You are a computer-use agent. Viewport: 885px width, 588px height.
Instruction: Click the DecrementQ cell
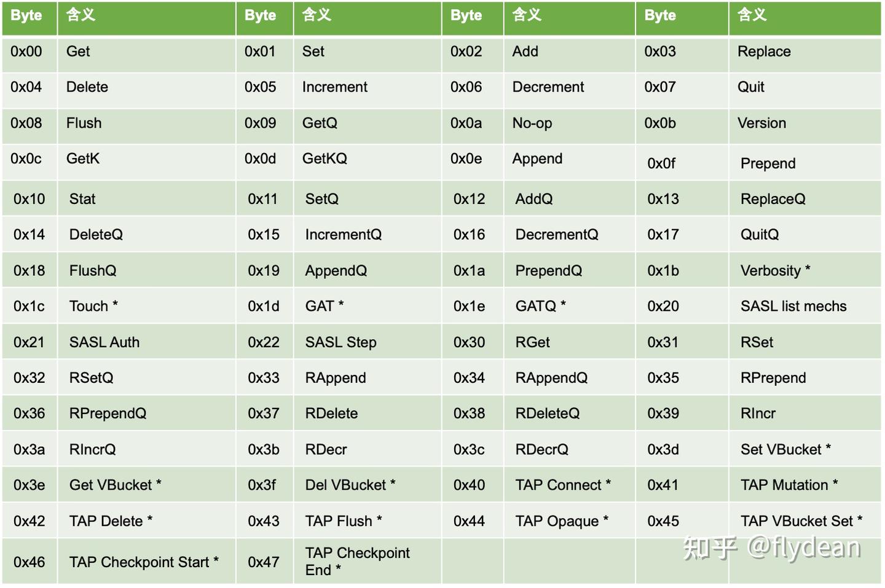556,235
